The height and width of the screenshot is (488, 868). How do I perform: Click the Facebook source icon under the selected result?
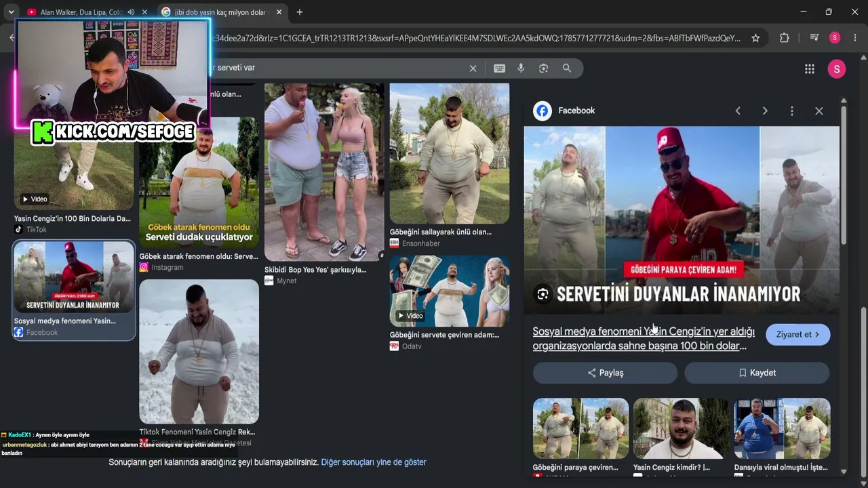(19, 333)
